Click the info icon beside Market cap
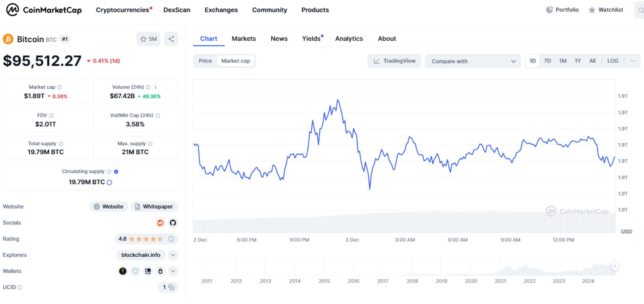Viewport: 644px width, 304px height. pyautogui.click(x=60, y=87)
